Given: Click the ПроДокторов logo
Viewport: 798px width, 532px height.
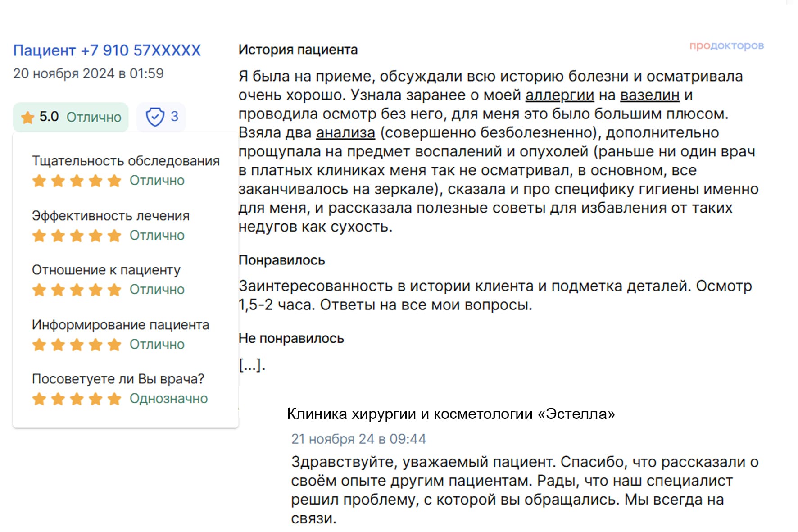Looking at the screenshot, I should [x=726, y=46].
